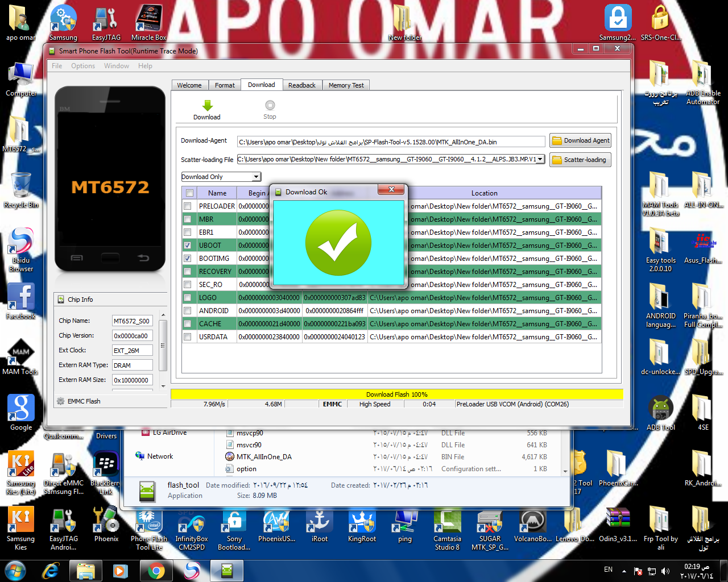This screenshot has height=582, width=728.
Task: Open the Phone Flash Tool Lite shortcut
Action: click(149, 529)
